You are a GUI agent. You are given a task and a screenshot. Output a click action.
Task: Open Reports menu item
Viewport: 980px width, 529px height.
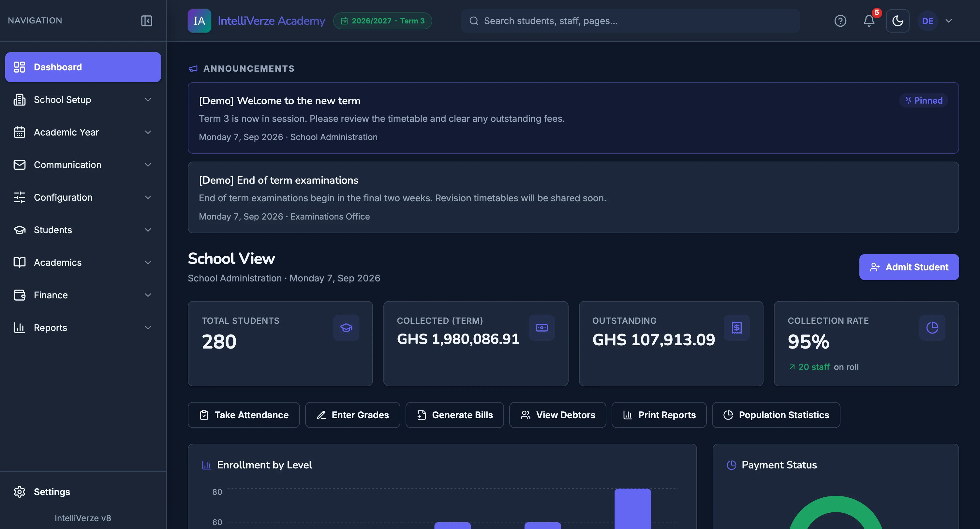tap(83, 328)
